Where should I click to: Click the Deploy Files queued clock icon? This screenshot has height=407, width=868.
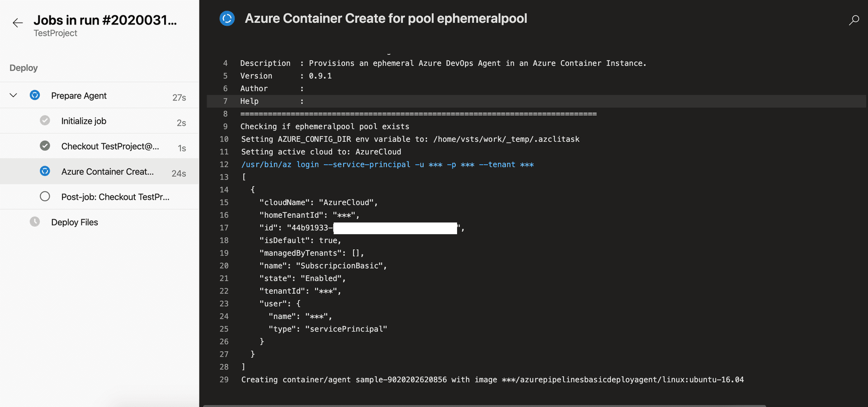(x=35, y=222)
